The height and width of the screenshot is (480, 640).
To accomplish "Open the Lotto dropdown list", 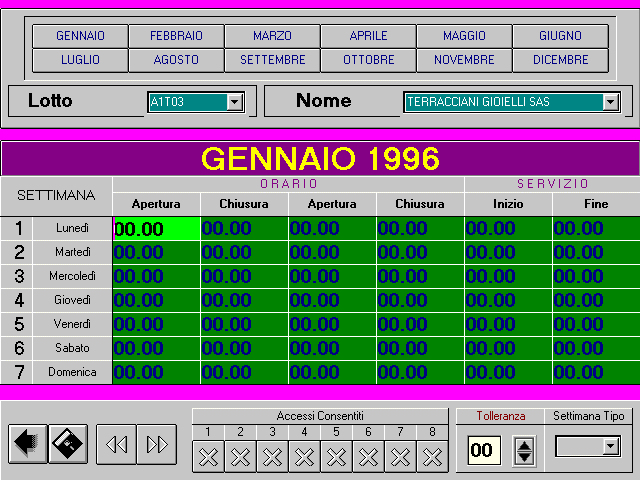I will 235,101.
